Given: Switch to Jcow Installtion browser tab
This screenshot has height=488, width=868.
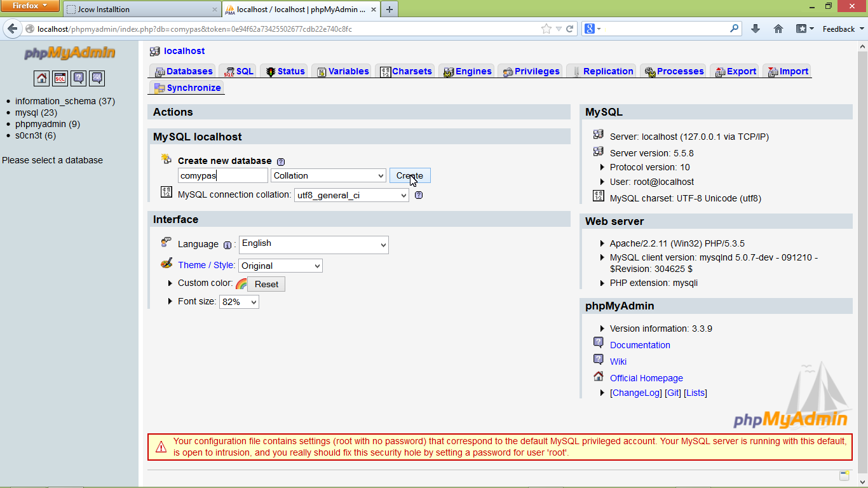Looking at the screenshot, I should (141, 10).
